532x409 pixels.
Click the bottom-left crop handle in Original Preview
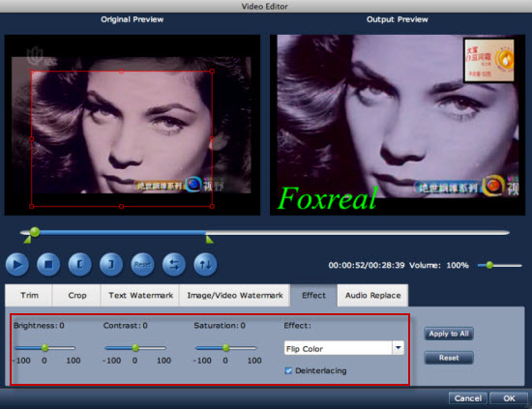[x=32, y=206]
